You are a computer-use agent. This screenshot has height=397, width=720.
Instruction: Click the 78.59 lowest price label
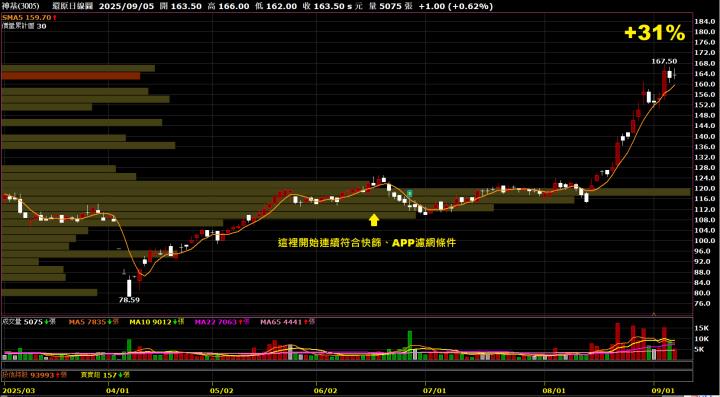[x=129, y=300]
